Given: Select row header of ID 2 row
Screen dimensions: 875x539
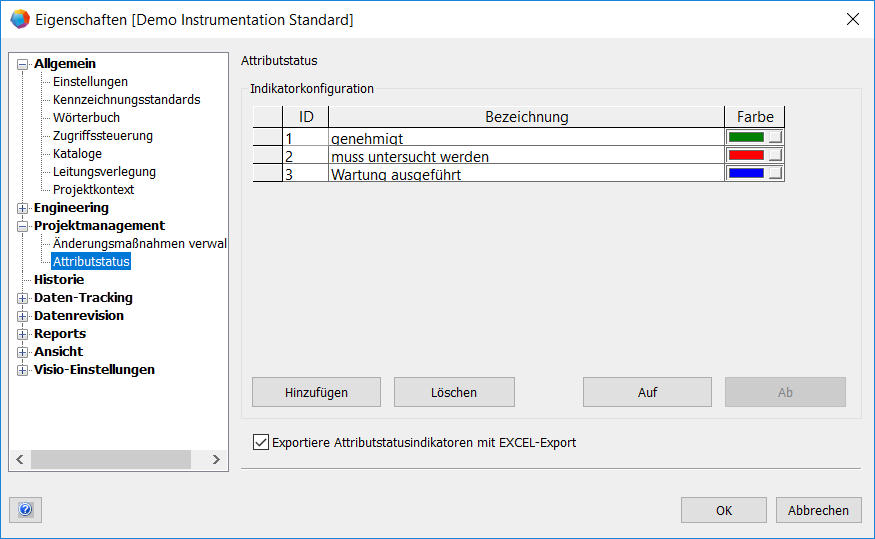Looking at the screenshot, I should click(267, 156).
